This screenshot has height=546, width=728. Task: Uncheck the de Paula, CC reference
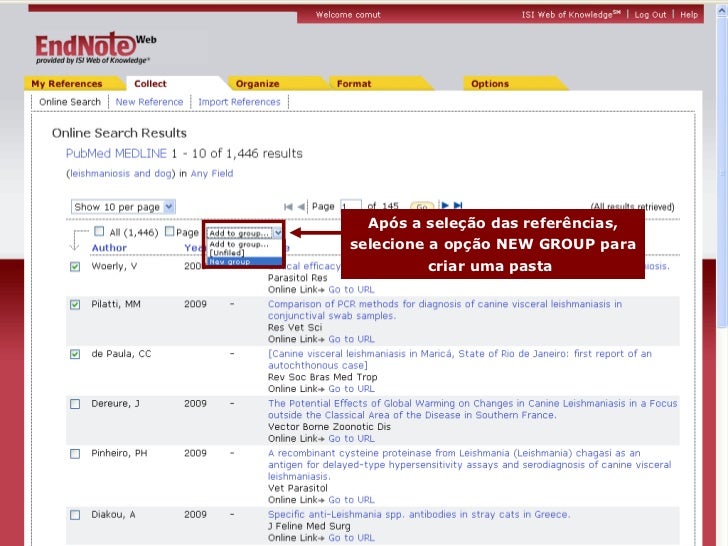75,354
